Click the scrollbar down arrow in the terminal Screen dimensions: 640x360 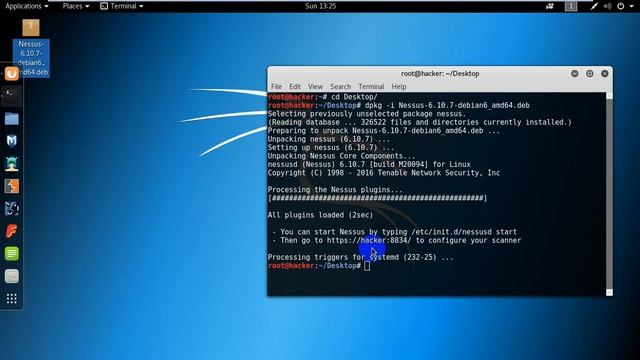pos(609,292)
